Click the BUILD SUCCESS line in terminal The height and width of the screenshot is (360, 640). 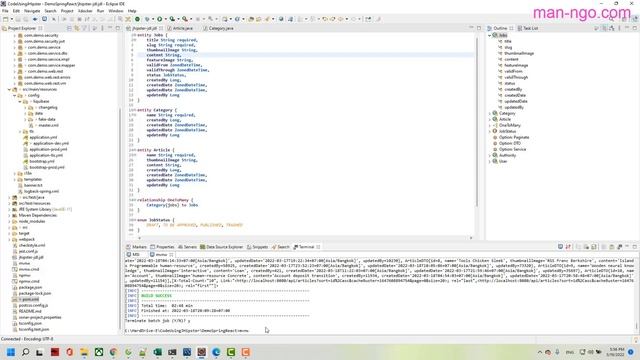157,296
